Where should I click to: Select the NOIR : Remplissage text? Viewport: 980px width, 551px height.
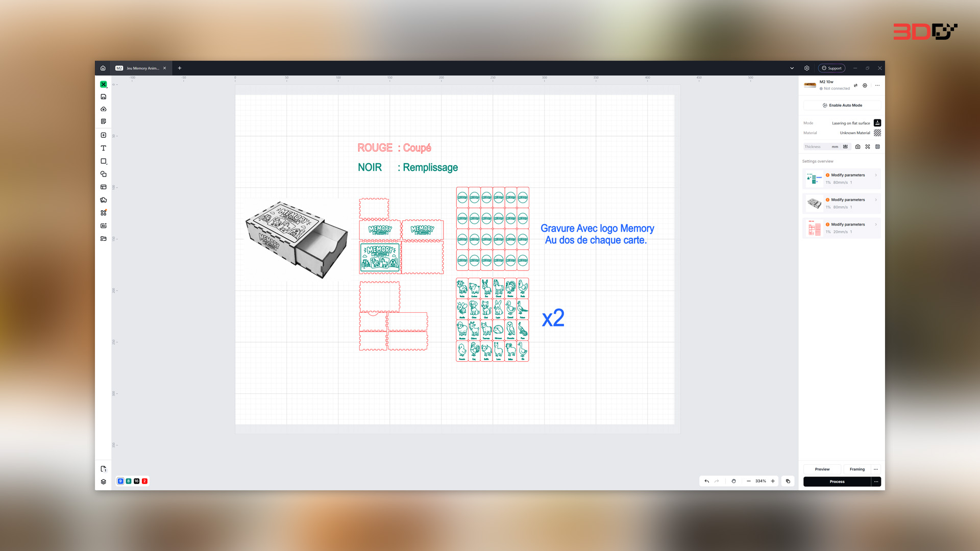(x=408, y=167)
